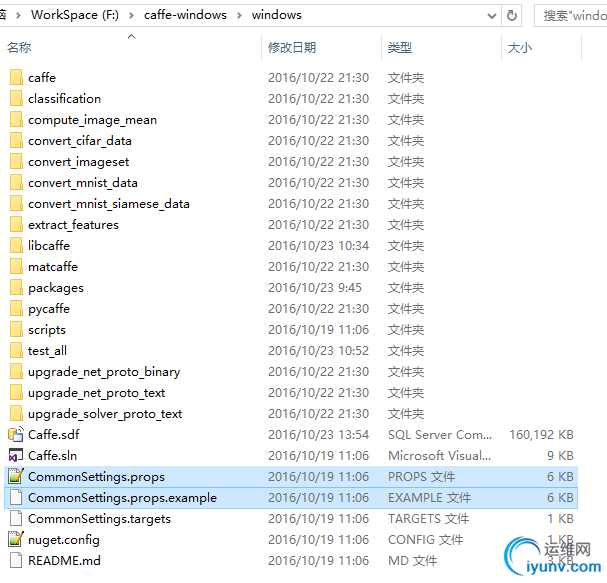Select the convert_mnist_data folder icon
Screen dimensions: 607x583
(16, 182)
